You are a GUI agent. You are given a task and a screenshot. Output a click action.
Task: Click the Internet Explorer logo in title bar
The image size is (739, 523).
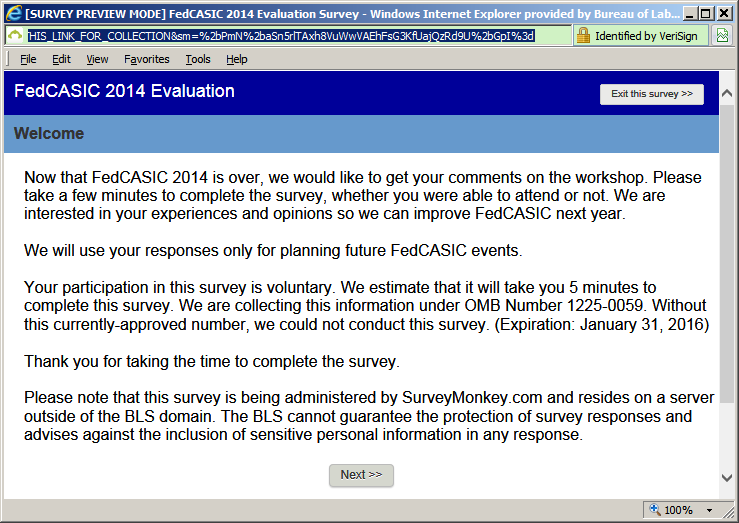point(12,13)
